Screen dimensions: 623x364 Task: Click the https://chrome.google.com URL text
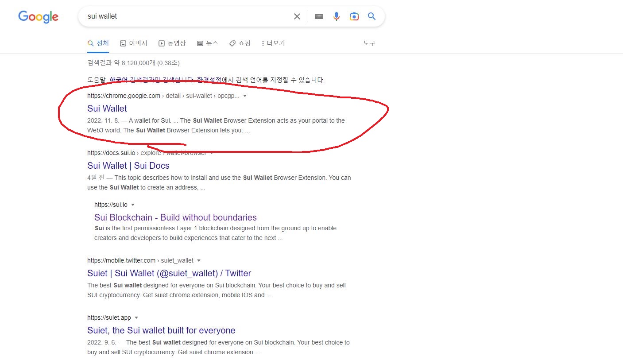[124, 96]
